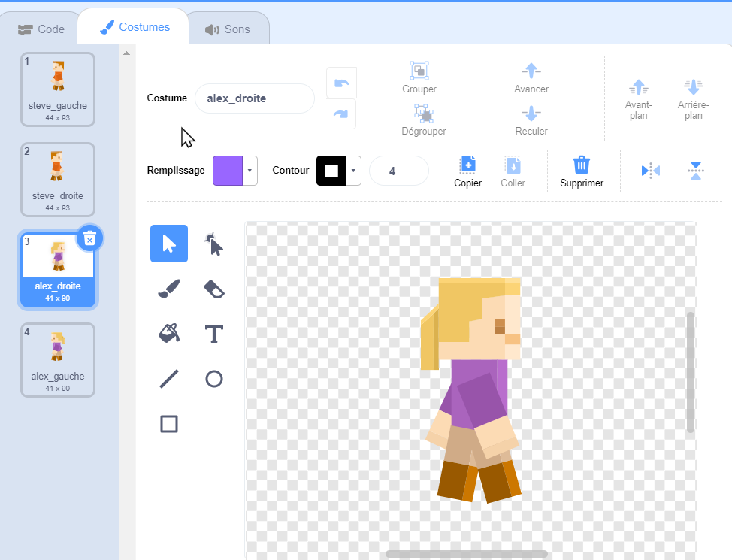Image resolution: width=732 pixels, height=560 pixels.
Task: Click the canvas vertical scrollbar
Action: coord(691,372)
